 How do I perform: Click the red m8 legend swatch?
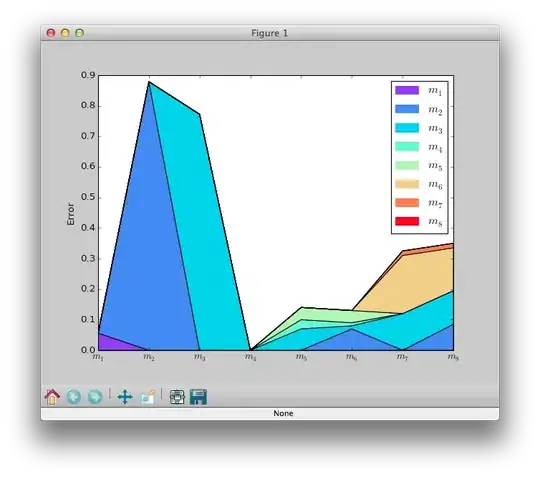pyautogui.click(x=407, y=221)
